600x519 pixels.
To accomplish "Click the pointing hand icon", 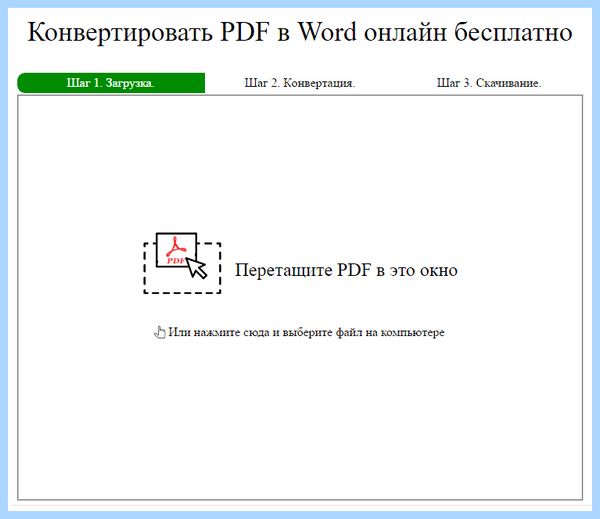I will [160, 332].
